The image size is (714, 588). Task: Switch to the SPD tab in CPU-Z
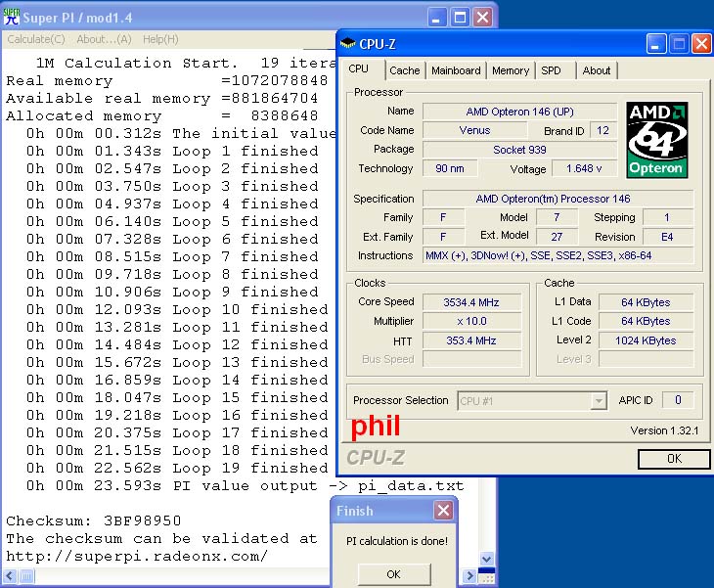coord(551,70)
